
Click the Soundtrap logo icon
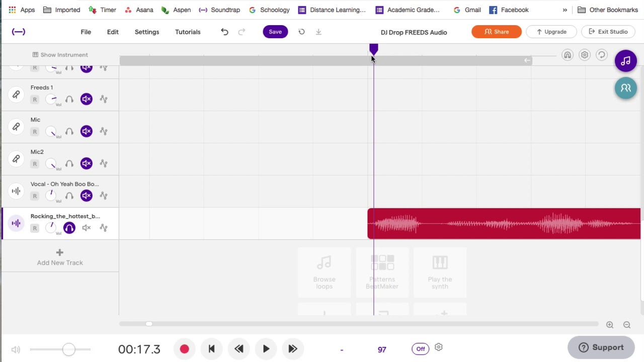tap(19, 32)
